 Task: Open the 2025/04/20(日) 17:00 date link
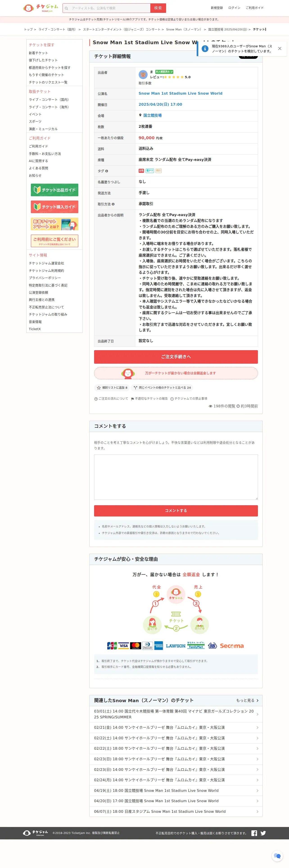[160, 105]
